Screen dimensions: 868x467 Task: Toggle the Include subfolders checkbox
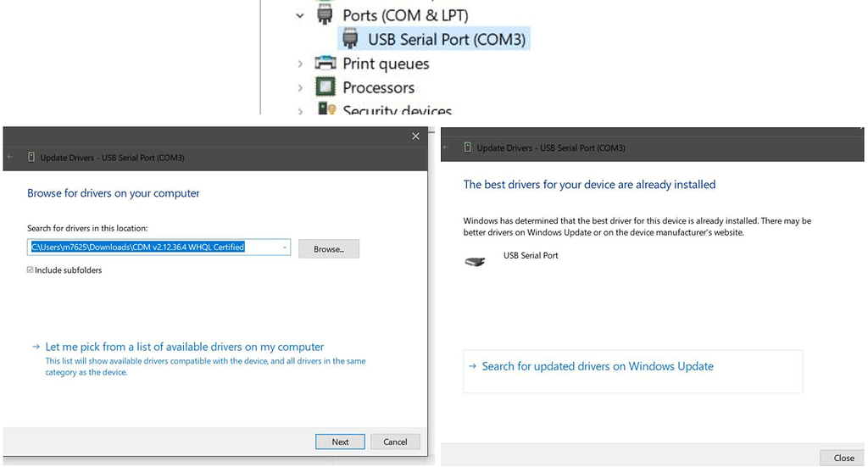(x=31, y=270)
